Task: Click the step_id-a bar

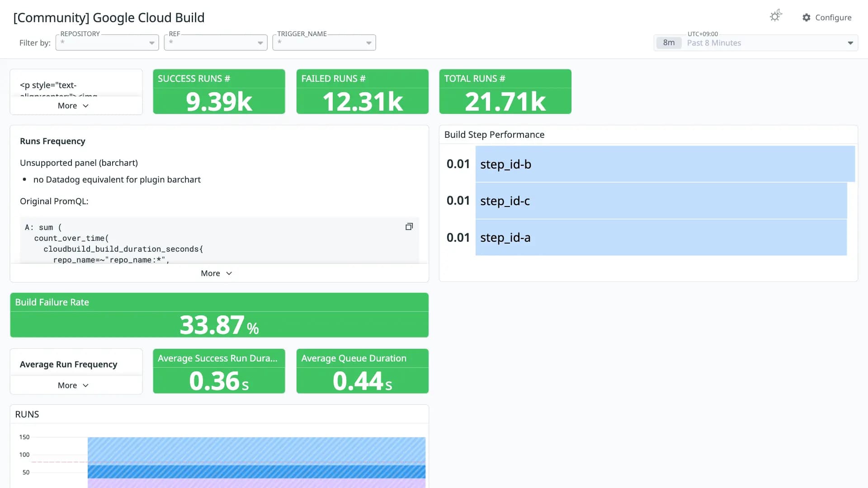Action: (x=661, y=238)
